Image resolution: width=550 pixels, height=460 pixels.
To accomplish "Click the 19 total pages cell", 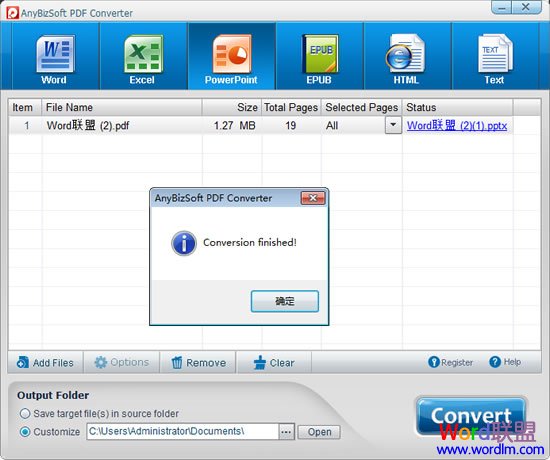I will (x=290, y=126).
